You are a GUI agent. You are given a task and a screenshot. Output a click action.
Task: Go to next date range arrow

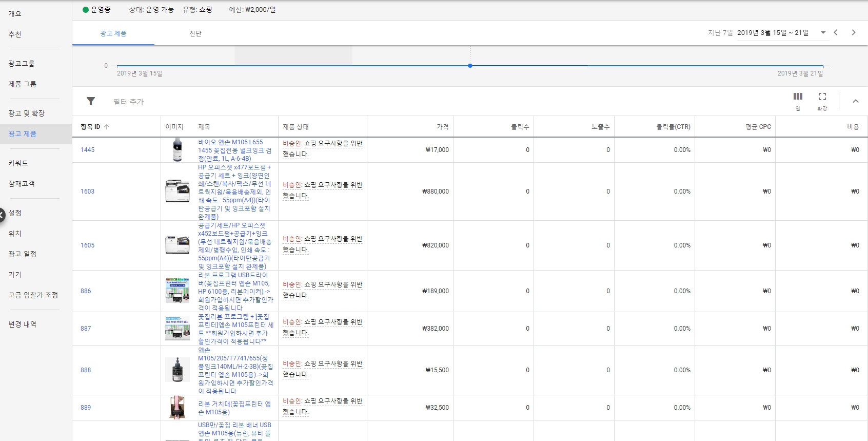[854, 32]
